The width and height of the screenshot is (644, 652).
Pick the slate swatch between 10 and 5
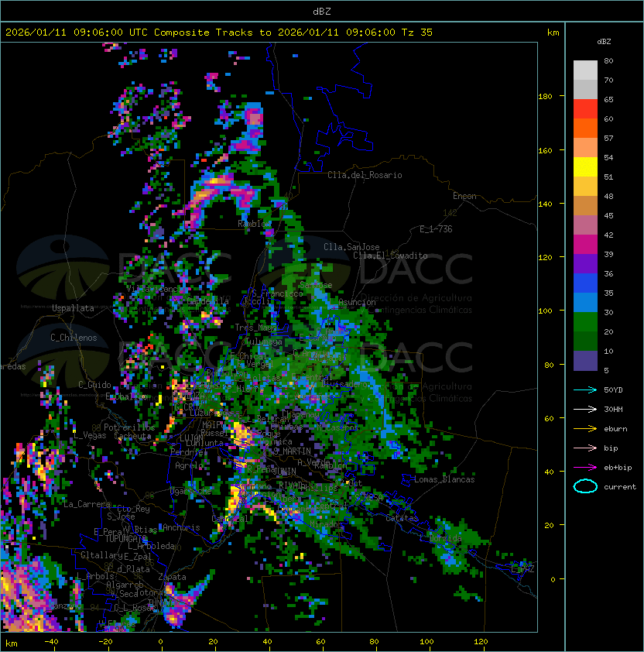coord(585,361)
